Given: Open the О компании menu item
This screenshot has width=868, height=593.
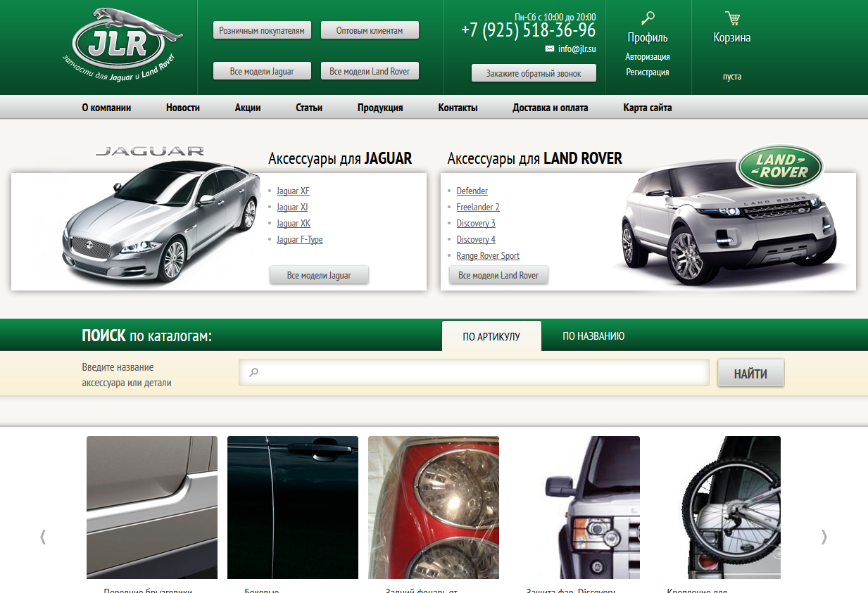Looking at the screenshot, I should (x=106, y=108).
